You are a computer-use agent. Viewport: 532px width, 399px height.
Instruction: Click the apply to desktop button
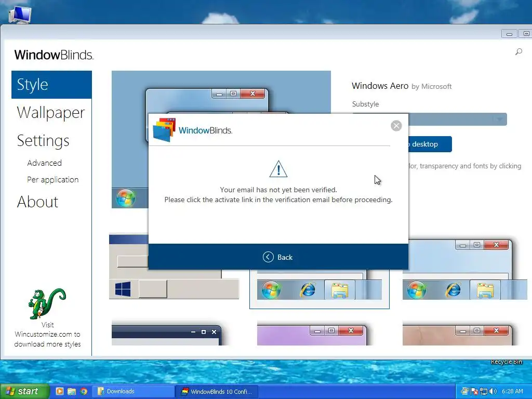coord(430,144)
